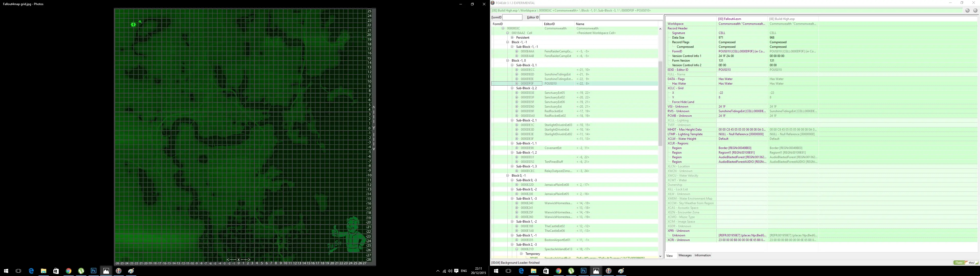Click the [00] Fallout4.esm column header
The height and width of the screenshot is (276, 980).
(x=742, y=19)
